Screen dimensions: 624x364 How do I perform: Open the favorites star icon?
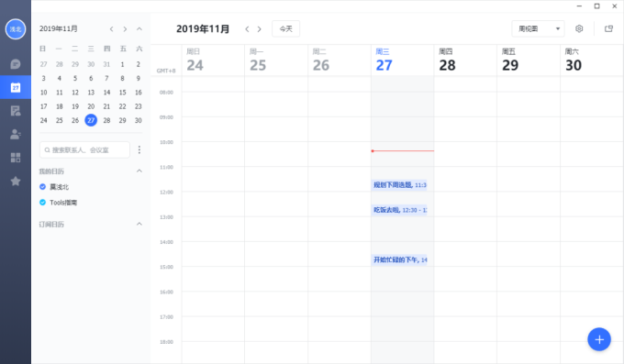click(16, 181)
